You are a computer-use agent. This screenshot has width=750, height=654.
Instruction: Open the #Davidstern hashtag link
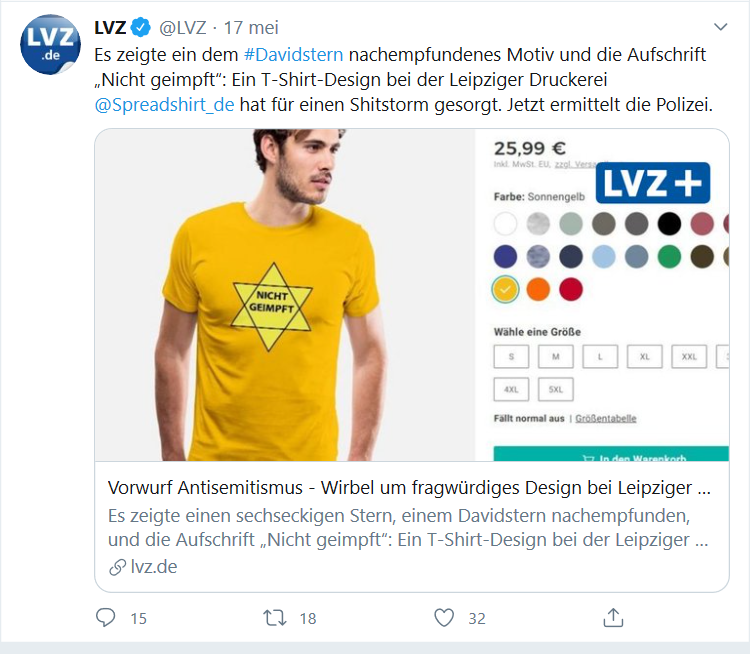293,55
